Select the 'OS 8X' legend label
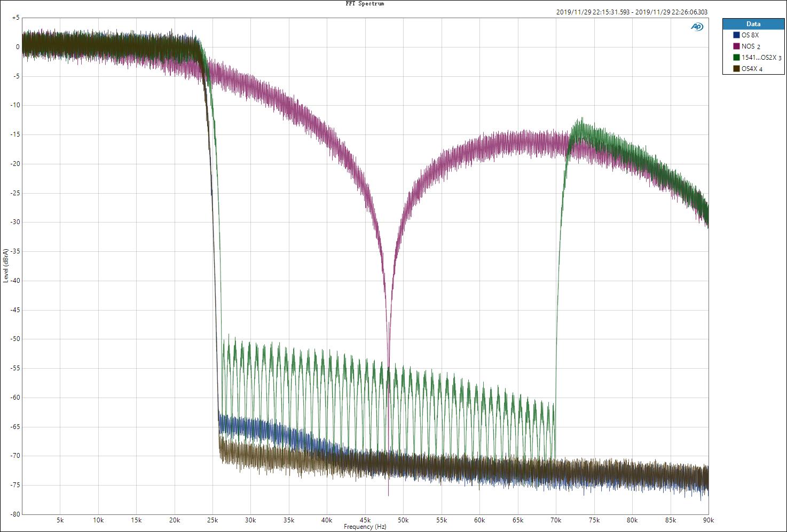This screenshot has height=532, width=787. tap(750, 35)
